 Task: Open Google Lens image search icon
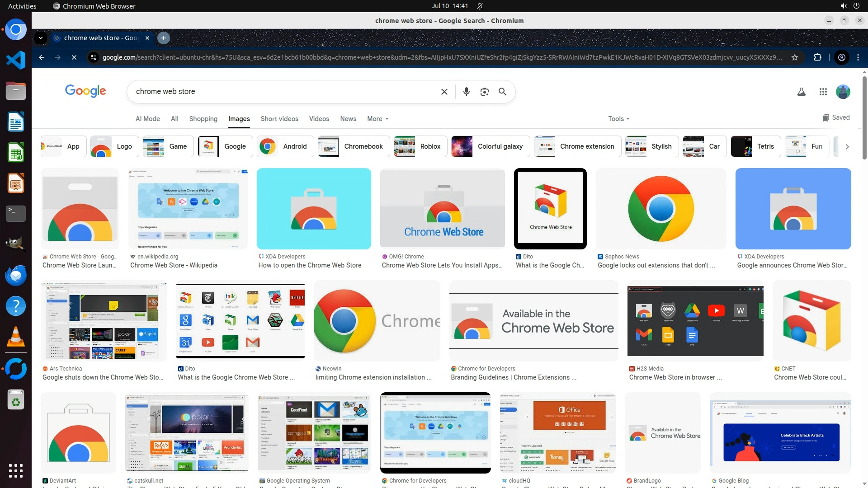click(x=484, y=92)
